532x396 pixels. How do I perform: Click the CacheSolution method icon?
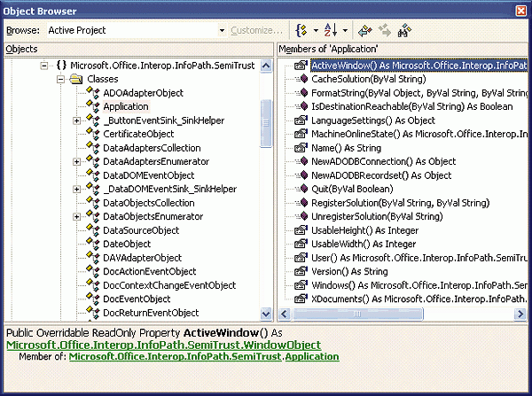tap(301, 79)
